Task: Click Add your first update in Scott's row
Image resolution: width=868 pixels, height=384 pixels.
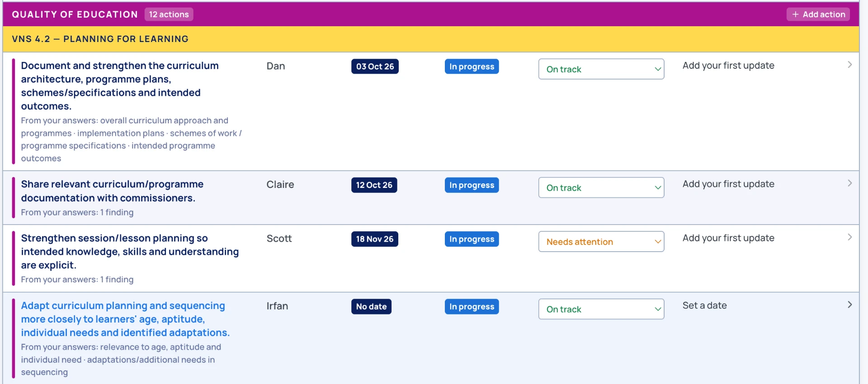Action: (x=728, y=238)
